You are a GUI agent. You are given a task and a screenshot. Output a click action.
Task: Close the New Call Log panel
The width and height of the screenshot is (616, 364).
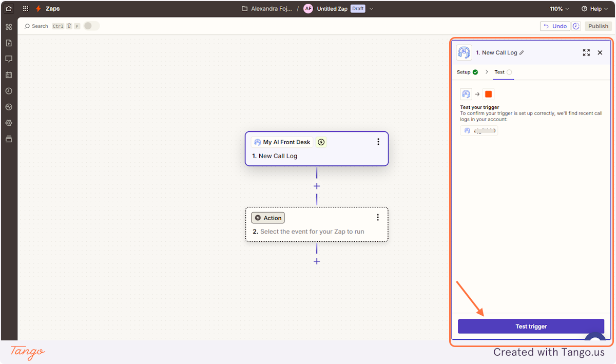600,52
